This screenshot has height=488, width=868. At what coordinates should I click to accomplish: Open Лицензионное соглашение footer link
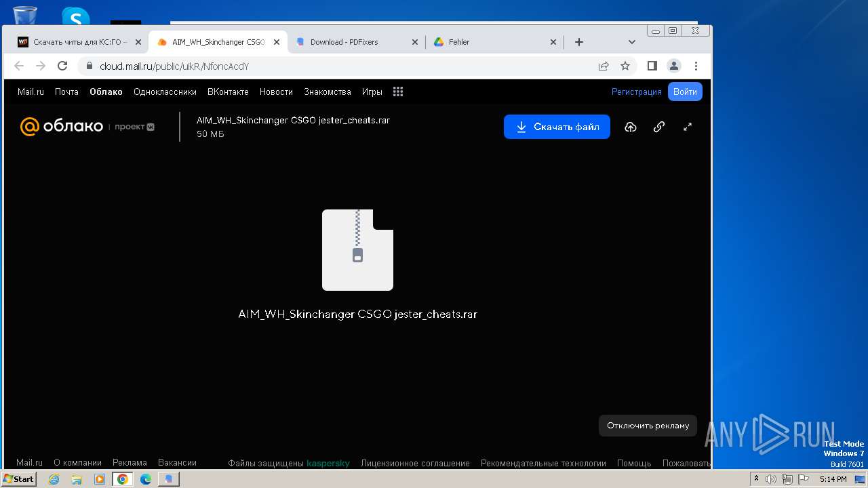tap(415, 464)
